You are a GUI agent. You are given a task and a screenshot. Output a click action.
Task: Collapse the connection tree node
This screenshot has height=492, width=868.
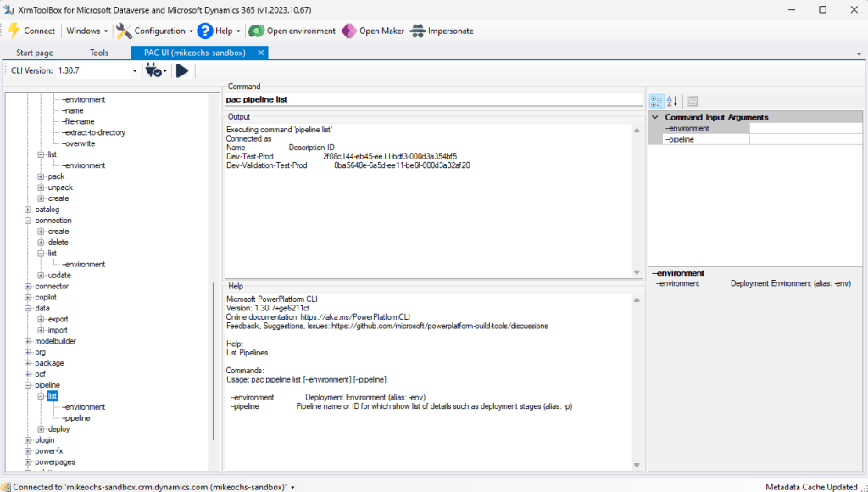28,221
